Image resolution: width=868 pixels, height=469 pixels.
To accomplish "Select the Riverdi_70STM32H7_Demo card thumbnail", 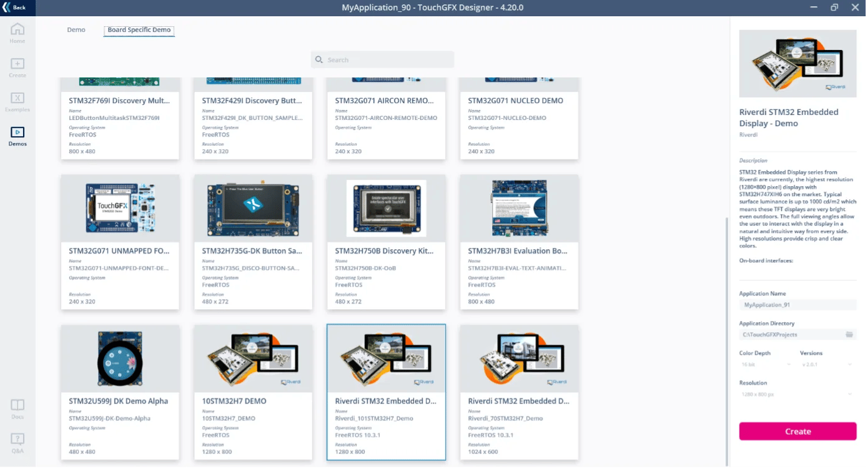I will coord(520,358).
